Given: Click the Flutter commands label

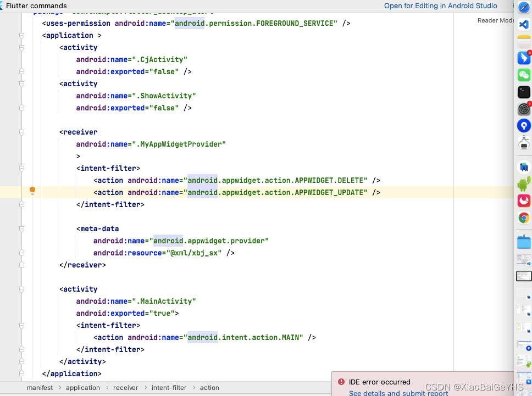Looking at the screenshot, I should click(x=36, y=5).
